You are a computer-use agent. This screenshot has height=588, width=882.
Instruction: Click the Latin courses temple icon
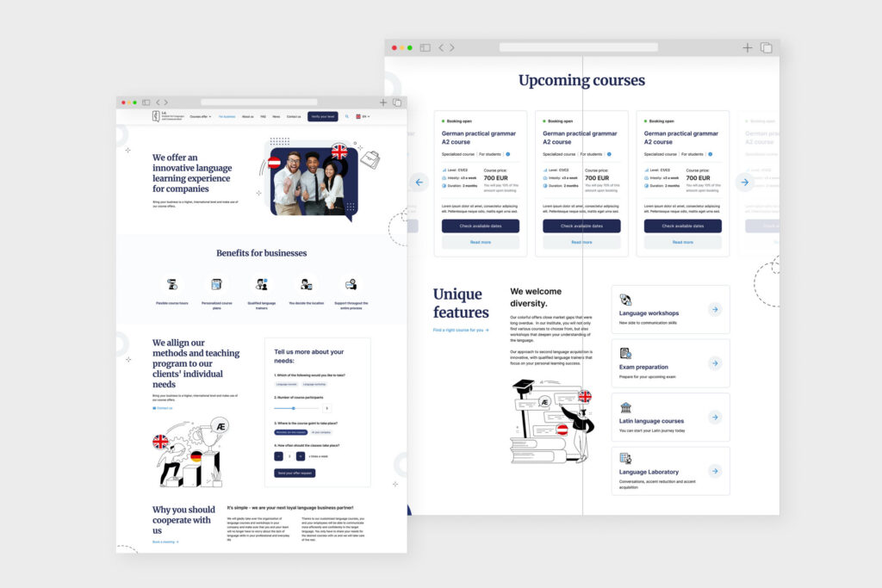[x=625, y=407]
